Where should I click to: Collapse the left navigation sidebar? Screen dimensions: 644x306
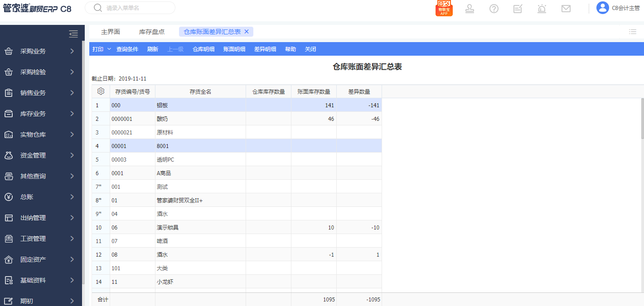pos(73,33)
